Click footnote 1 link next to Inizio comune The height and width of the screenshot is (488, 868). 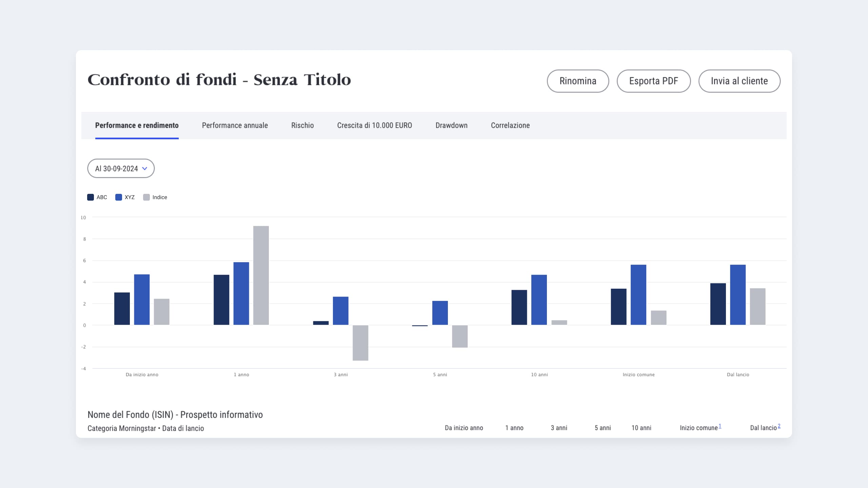point(720,426)
